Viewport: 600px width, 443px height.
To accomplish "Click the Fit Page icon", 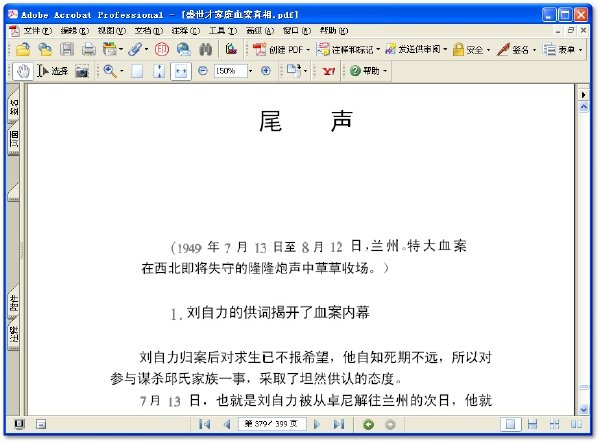I will pyautogui.click(x=159, y=71).
